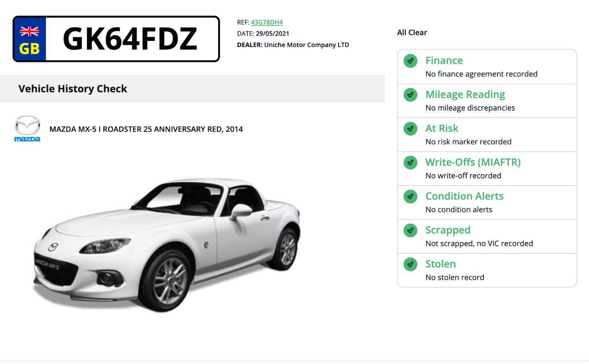
Task: Click the All Clear status label
Action: 412,33
